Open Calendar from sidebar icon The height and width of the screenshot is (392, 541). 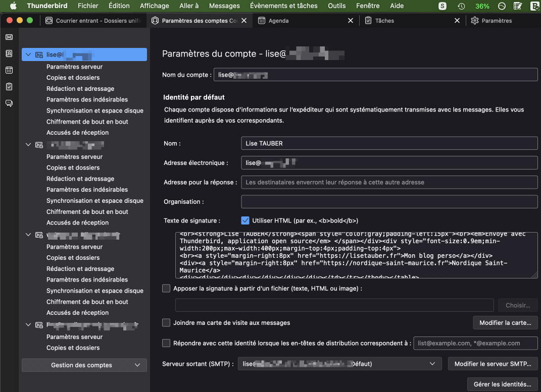(x=9, y=70)
